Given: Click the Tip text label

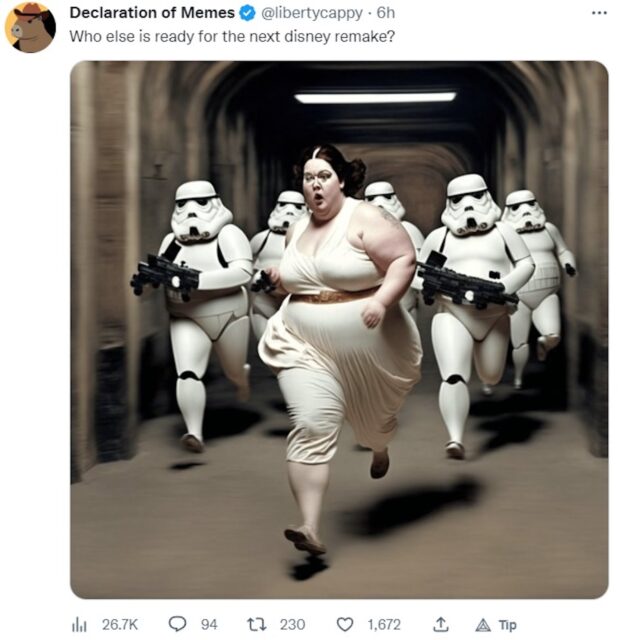Looking at the screenshot, I should [x=508, y=625].
